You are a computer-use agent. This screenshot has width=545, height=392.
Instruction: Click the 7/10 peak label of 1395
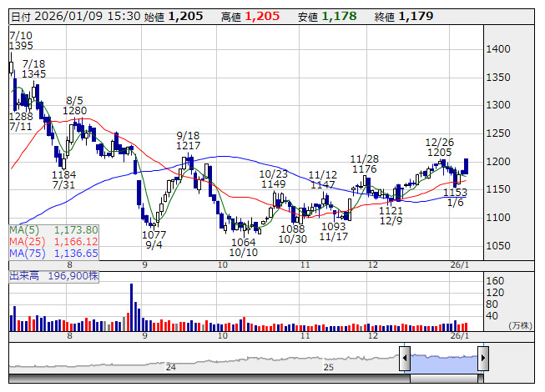click(x=21, y=46)
